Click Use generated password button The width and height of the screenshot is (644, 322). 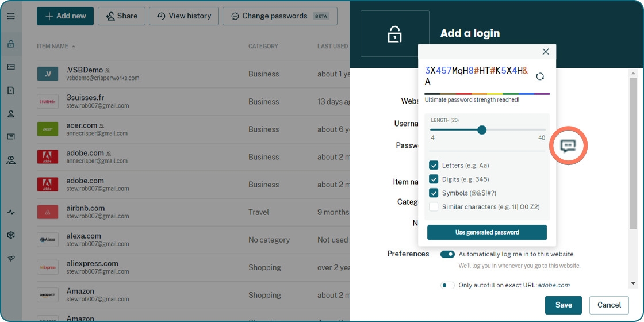[x=487, y=232]
